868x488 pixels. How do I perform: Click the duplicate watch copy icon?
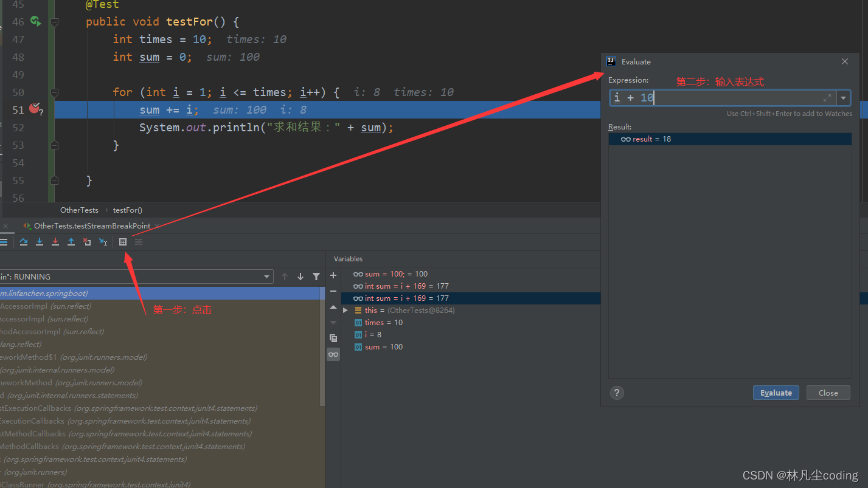point(333,338)
